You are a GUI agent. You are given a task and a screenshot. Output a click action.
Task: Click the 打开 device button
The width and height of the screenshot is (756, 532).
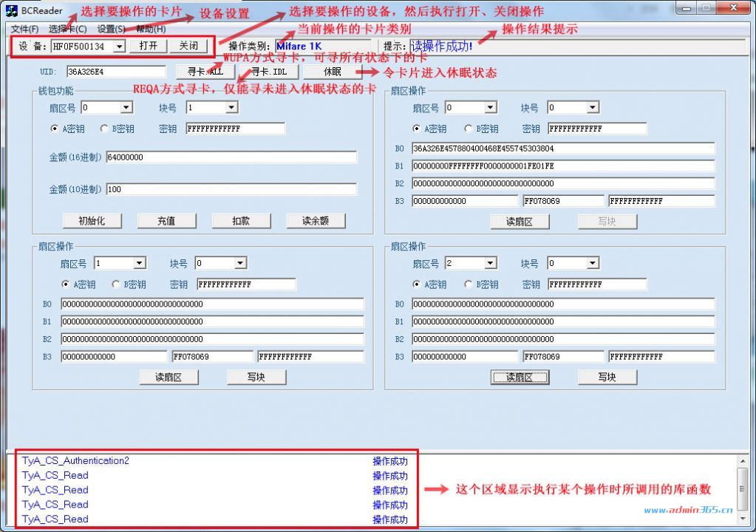149,46
